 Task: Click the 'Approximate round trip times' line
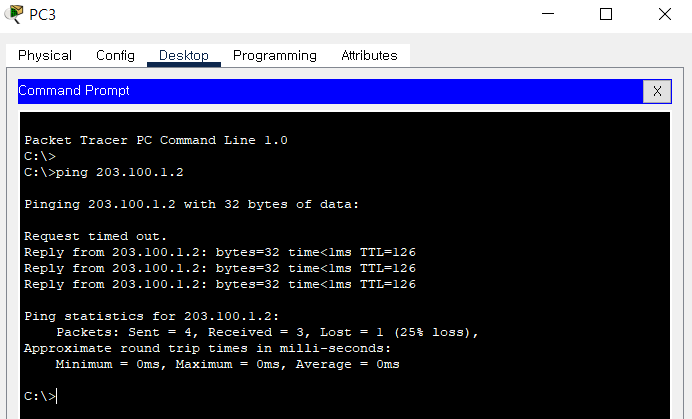pos(207,348)
